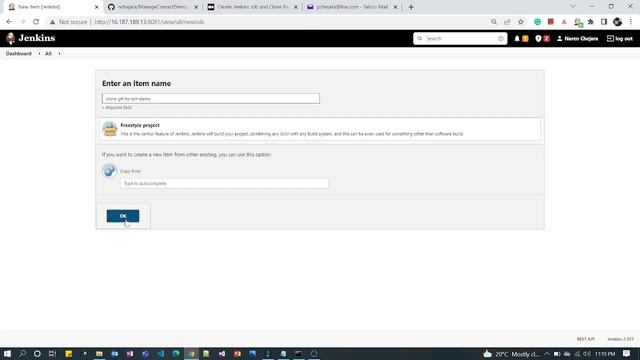This screenshot has width=640, height=360.
Task: Toggle the browser side panel icon
Action: point(604,22)
